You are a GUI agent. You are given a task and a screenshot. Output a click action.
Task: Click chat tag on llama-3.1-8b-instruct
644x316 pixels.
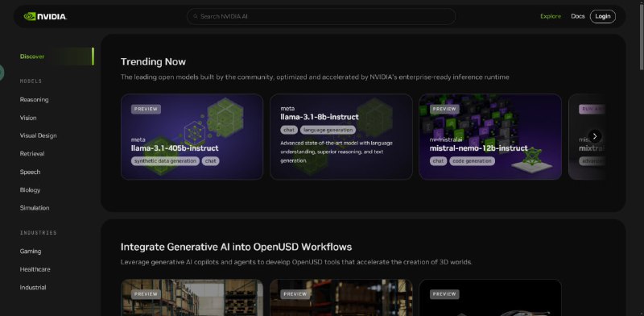[289, 130]
